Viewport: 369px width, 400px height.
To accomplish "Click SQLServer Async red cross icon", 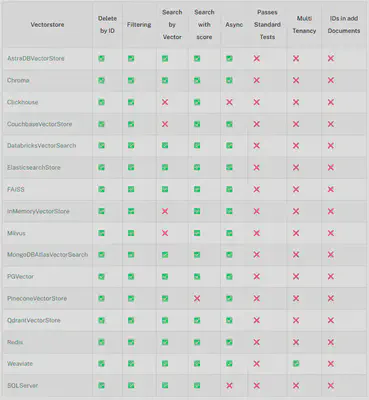I will [229, 386].
